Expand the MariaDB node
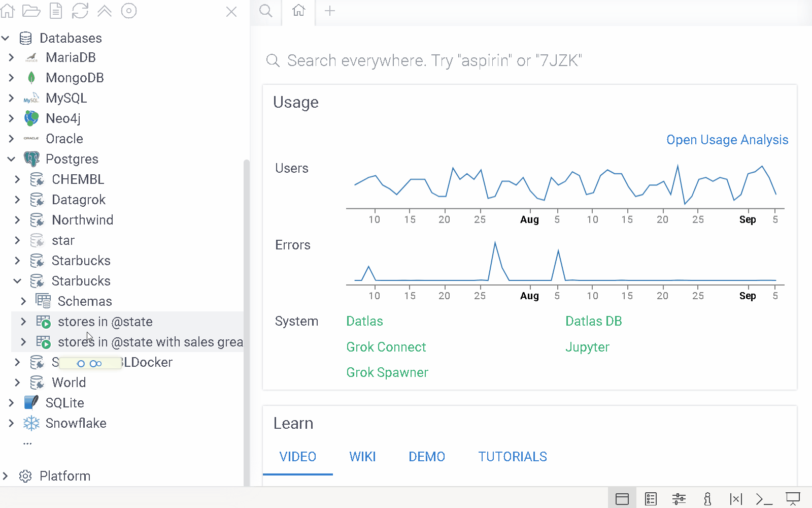The image size is (812, 508). (x=11, y=57)
